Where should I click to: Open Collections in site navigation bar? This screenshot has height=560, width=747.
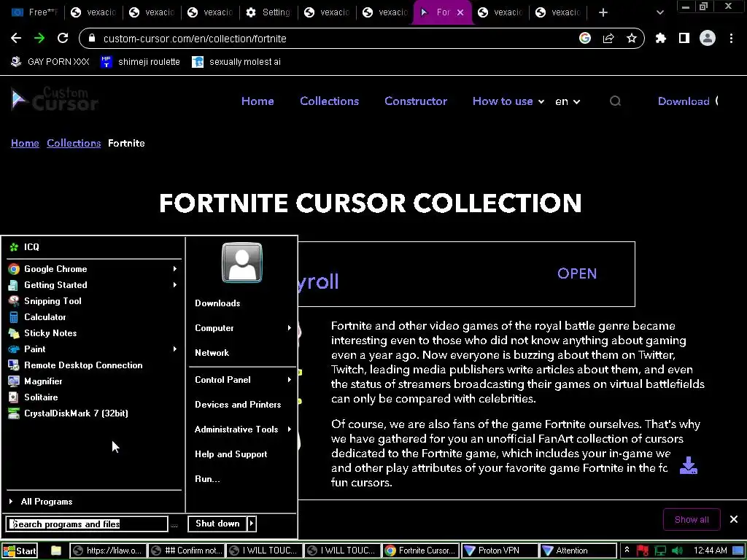[329, 101]
